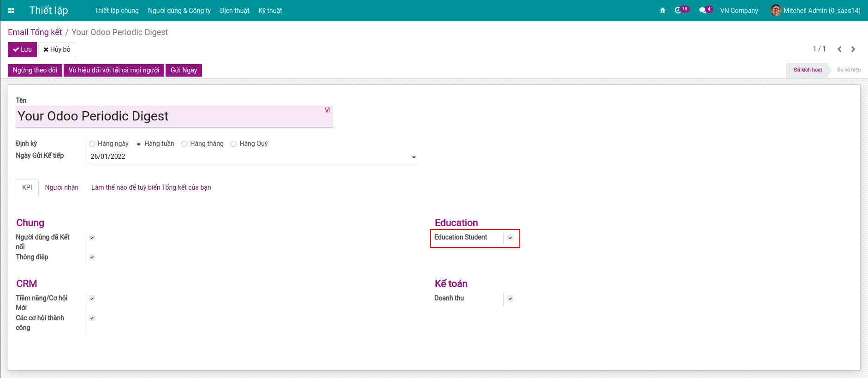
Task: Select the Hàng ngày radio option
Action: click(x=92, y=144)
